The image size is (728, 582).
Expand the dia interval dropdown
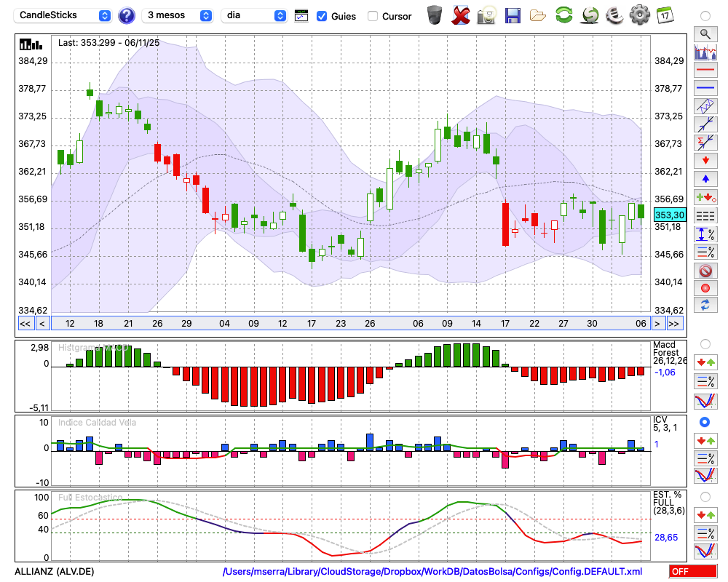click(x=254, y=15)
